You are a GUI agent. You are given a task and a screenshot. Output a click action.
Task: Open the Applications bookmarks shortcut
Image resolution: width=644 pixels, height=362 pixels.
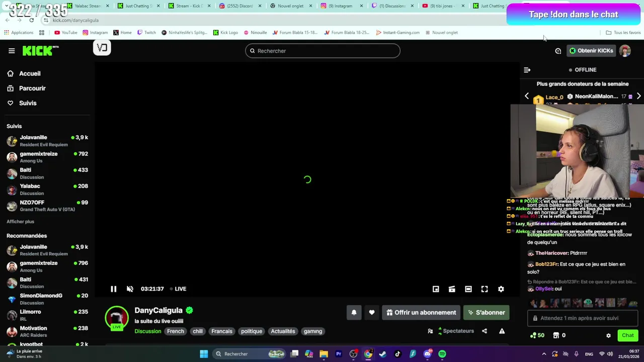[19, 33]
